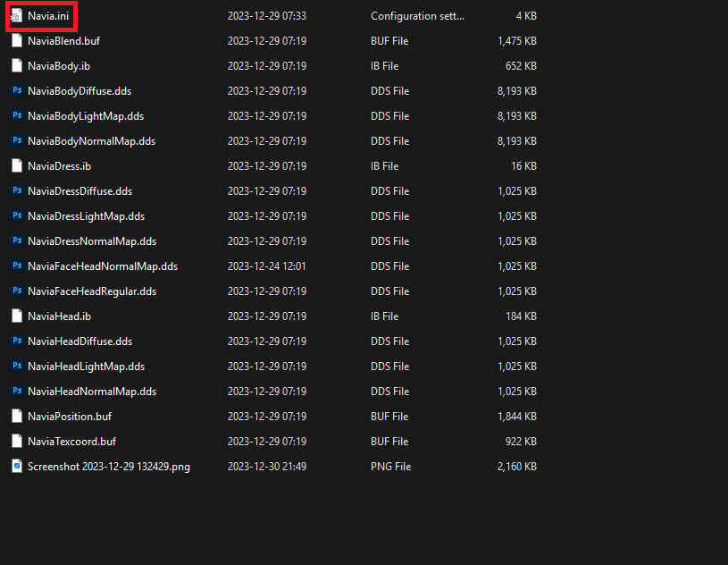This screenshot has height=565, width=728.
Task: Click 'DDS File' type in NaviaFaceHeadRegular.dds row
Action: click(390, 291)
